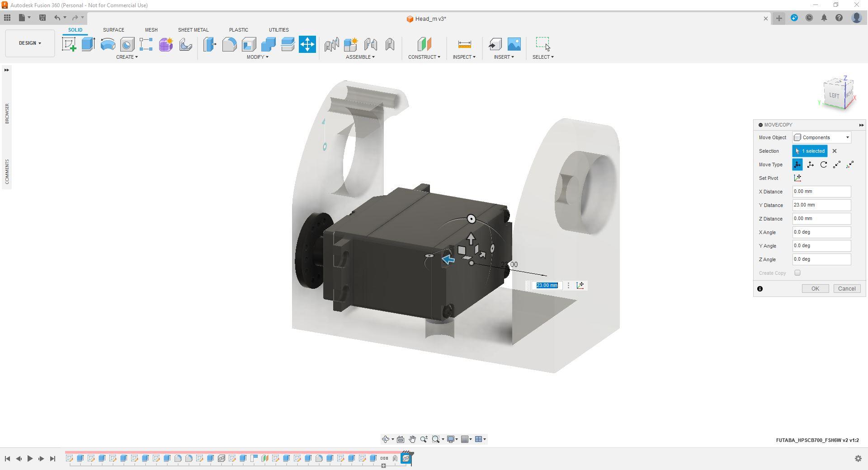Image resolution: width=868 pixels, height=470 pixels.
Task: Cancel the Move/Copy dialog
Action: click(847, 289)
